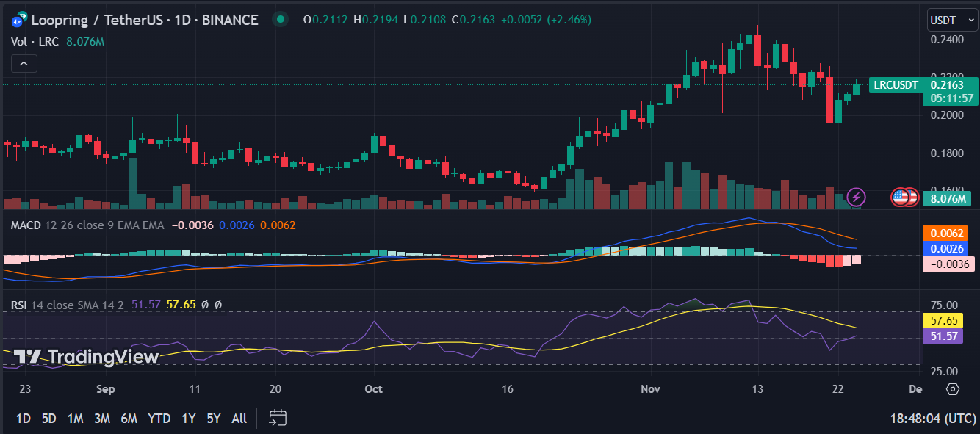The image size is (980, 434).
Task: Select the 3M time range
Action: click(x=101, y=419)
